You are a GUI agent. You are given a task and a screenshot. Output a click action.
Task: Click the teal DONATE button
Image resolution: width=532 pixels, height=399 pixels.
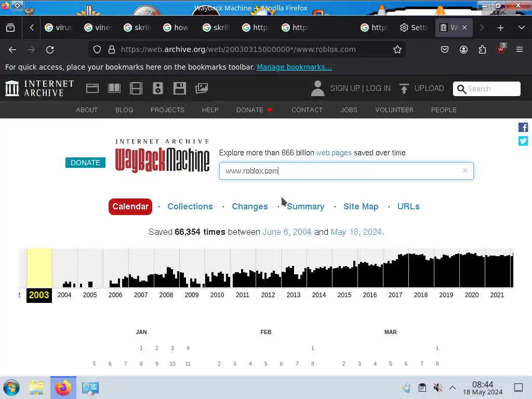86,163
